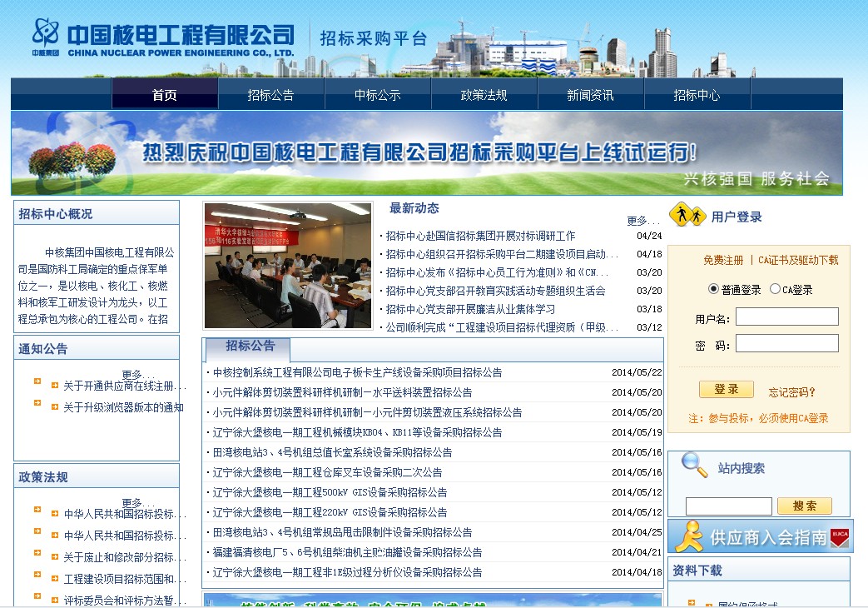
Task: Click the 搜索 button
Action: [x=805, y=506]
